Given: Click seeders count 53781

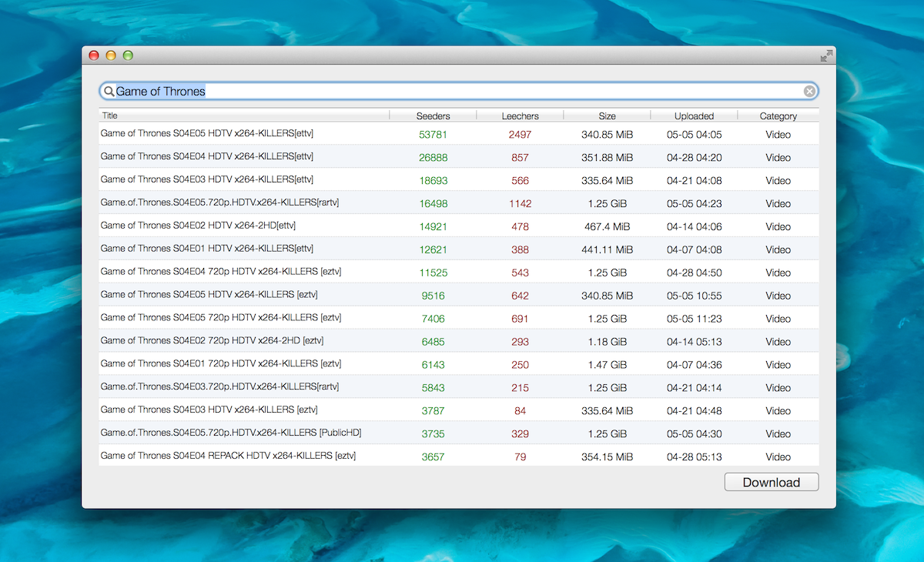Looking at the screenshot, I should 434,135.
